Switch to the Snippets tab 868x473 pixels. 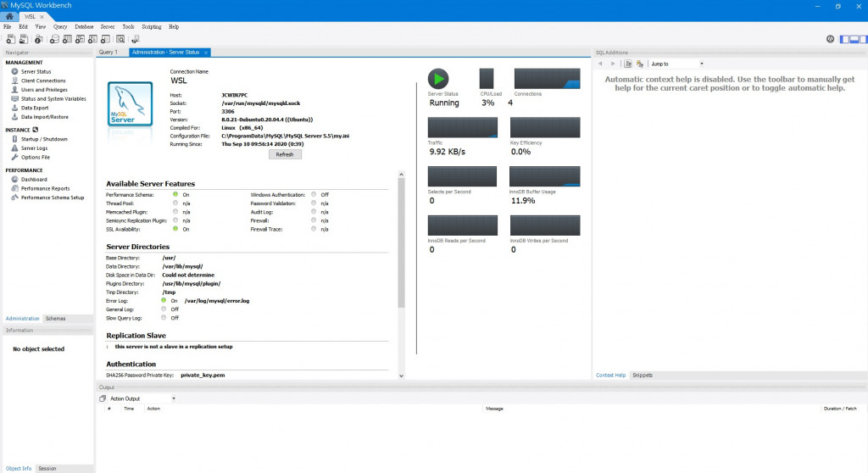(x=643, y=375)
